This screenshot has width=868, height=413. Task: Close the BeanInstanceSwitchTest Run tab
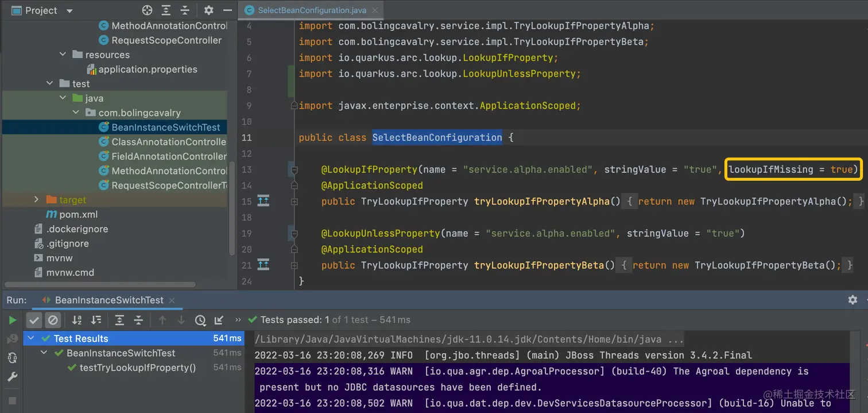172,300
